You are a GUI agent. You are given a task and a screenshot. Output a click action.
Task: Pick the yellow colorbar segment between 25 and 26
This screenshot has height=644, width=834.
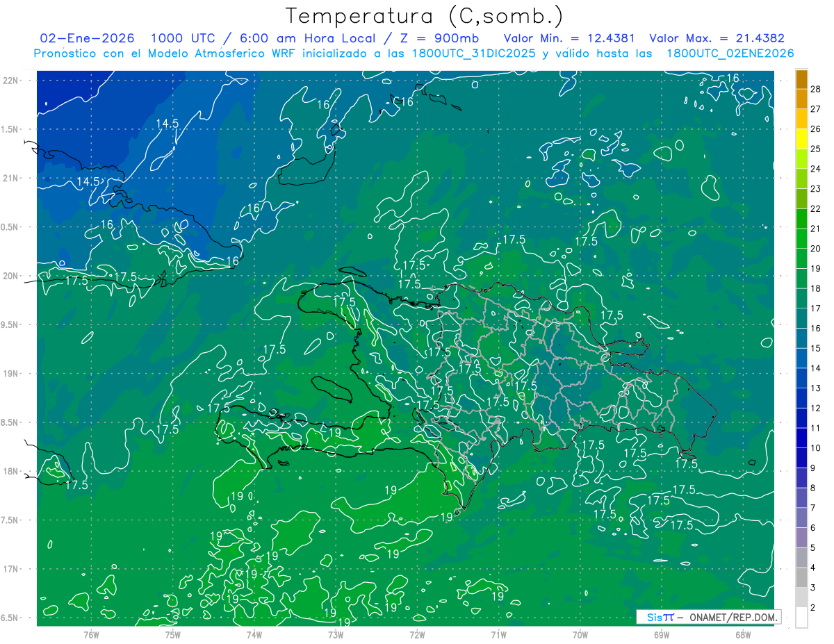click(x=801, y=139)
